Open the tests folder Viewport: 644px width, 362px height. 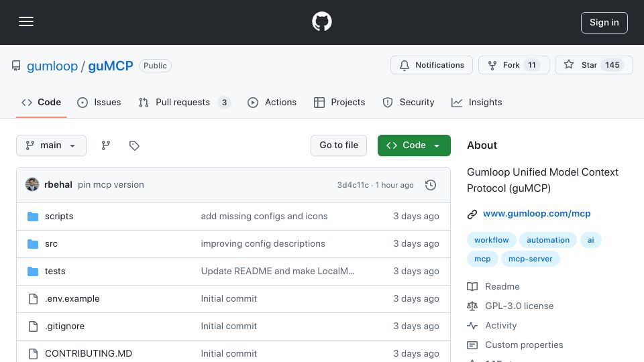tap(55, 271)
